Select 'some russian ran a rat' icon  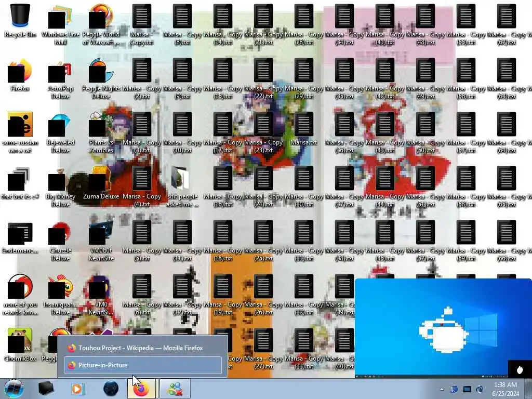(x=20, y=132)
